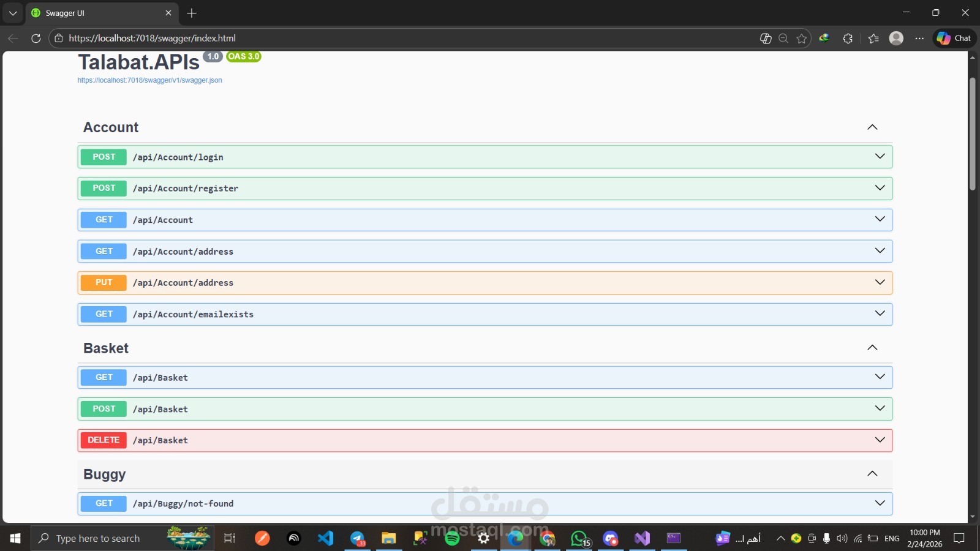Click the /api/Buggy/not-found path text

[x=183, y=504]
